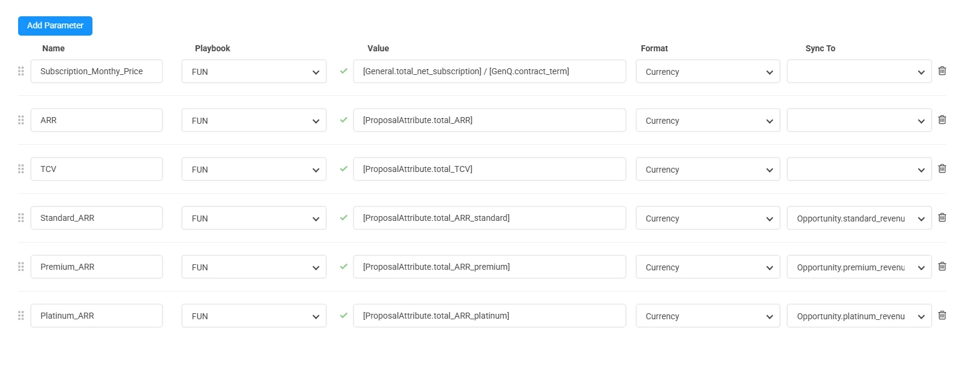Expand Format dropdown for Platinum_ARR row
The image size is (980, 379).
click(x=708, y=316)
